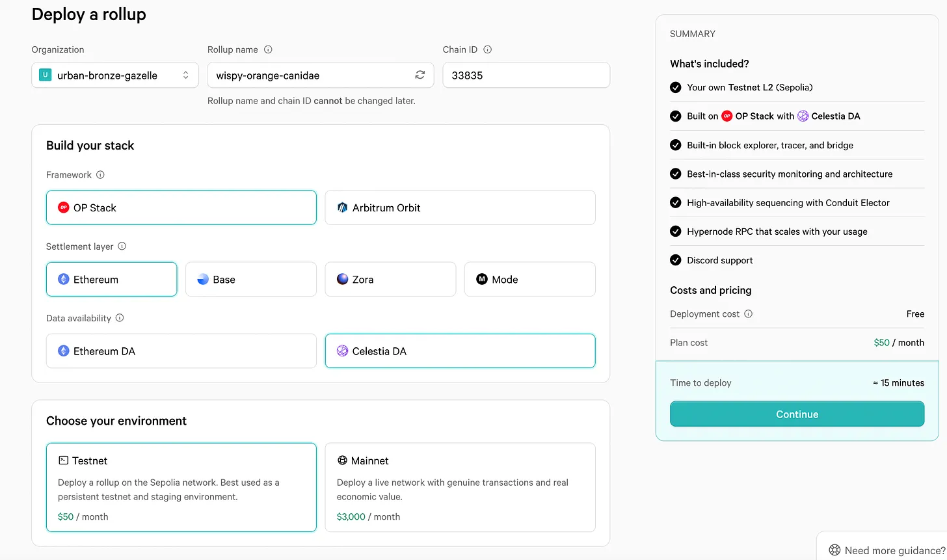
Task: Click the ≈ 15 minutes deploy time
Action: pyautogui.click(x=898, y=383)
